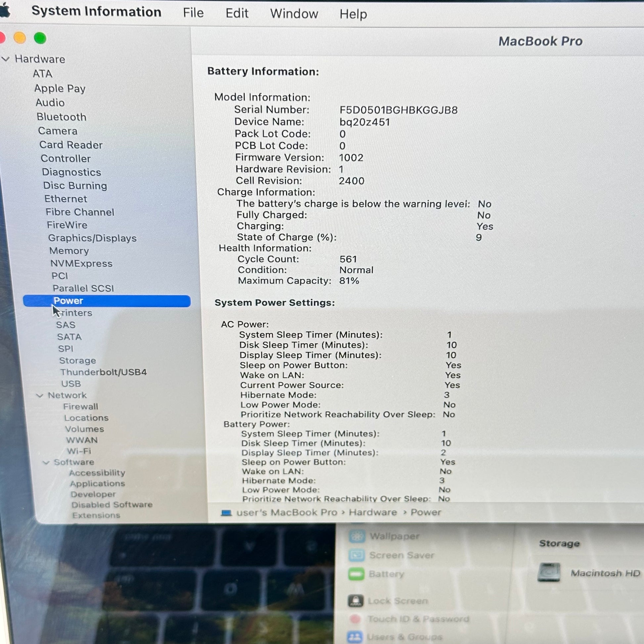Open the File menu
Viewport: 644px width, 644px height.
[x=193, y=13]
